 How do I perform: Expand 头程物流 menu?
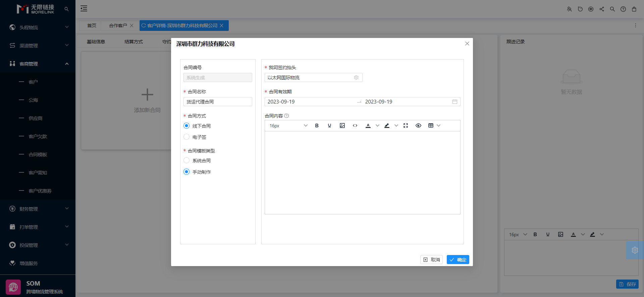[x=38, y=27]
